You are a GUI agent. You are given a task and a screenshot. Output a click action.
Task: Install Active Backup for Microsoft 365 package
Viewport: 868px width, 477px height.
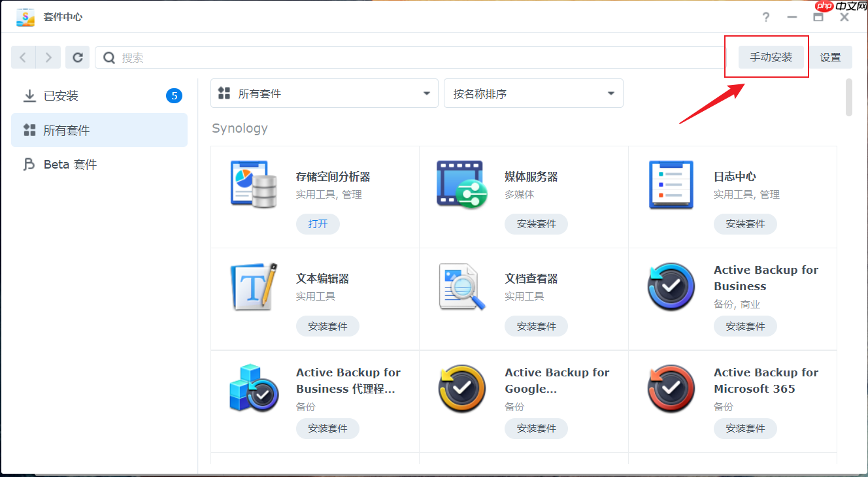click(745, 429)
